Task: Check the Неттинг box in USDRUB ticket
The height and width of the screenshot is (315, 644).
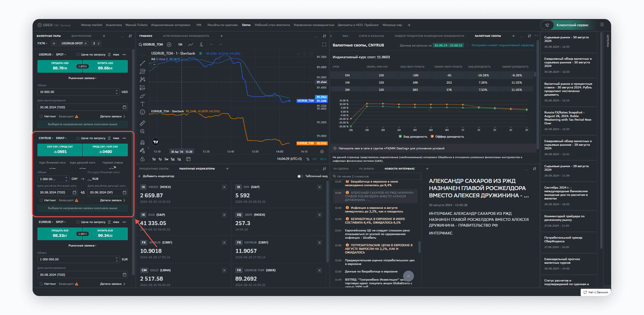Action: 41,116
